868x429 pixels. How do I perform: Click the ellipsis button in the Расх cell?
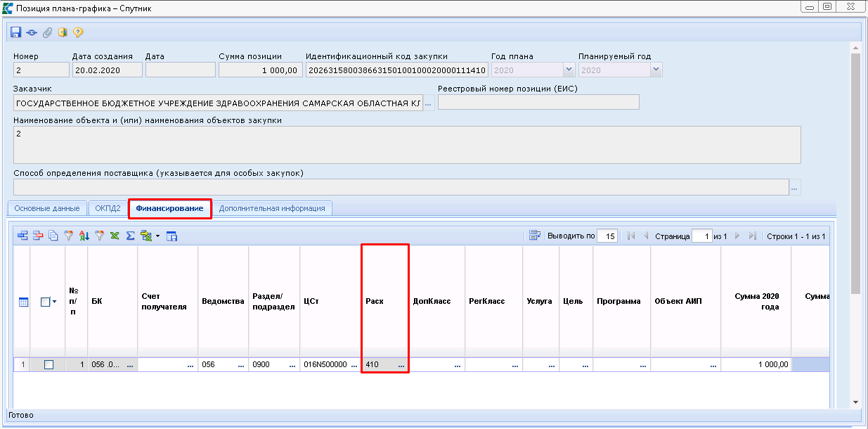(x=401, y=365)
